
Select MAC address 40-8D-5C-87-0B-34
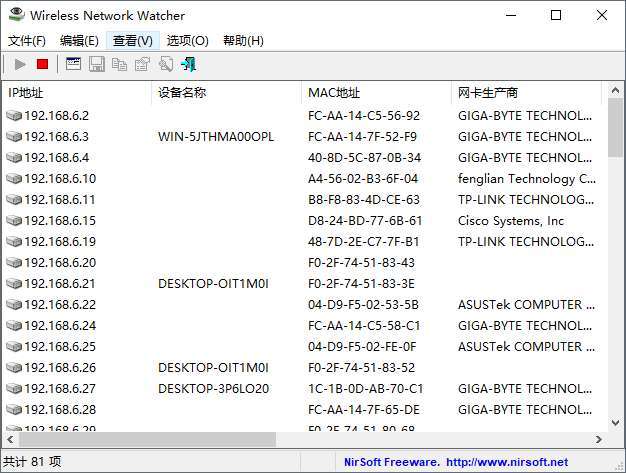click(x=364, y=158)
